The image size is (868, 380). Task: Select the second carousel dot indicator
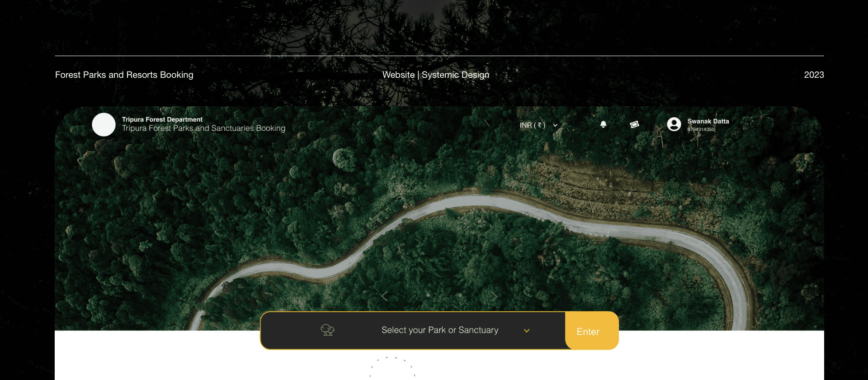point(460,295)
